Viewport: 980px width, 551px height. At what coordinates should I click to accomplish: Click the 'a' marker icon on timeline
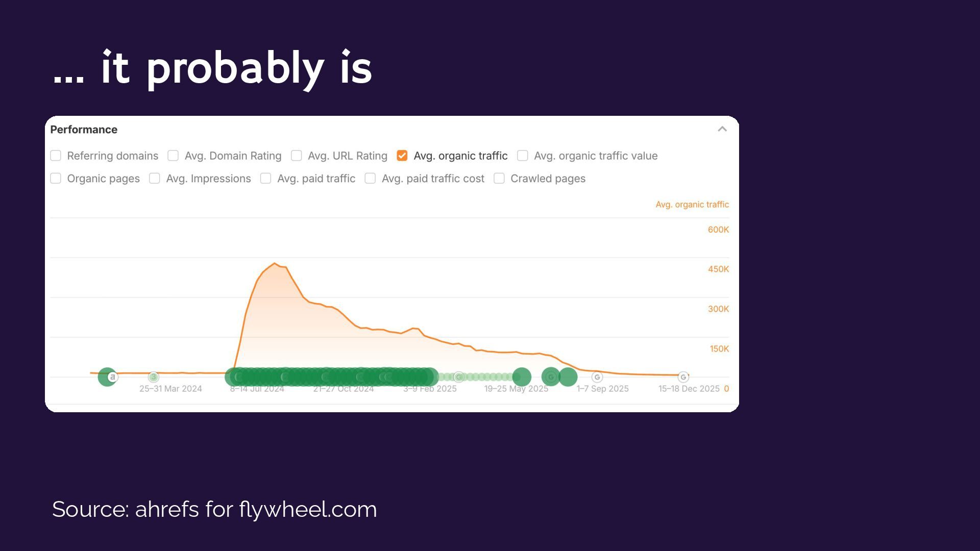113,377
